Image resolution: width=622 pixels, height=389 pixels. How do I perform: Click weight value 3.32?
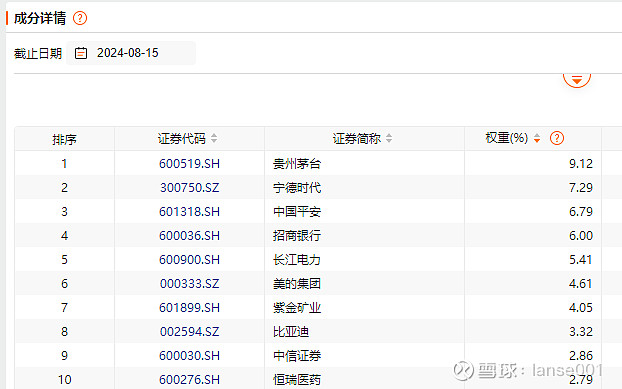coord(581,332)
